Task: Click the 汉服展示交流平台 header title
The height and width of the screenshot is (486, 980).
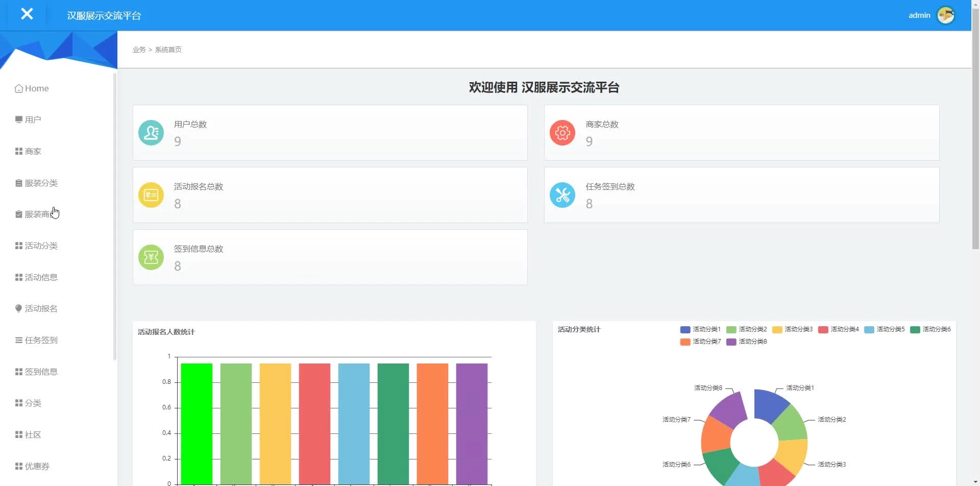Action: click(104, 16)
